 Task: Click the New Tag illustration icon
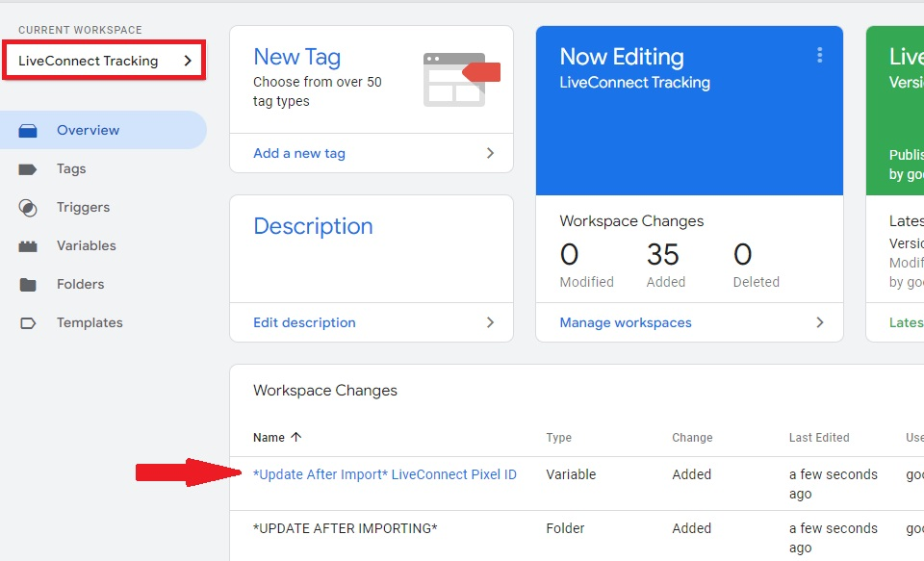tap(461, 80)
